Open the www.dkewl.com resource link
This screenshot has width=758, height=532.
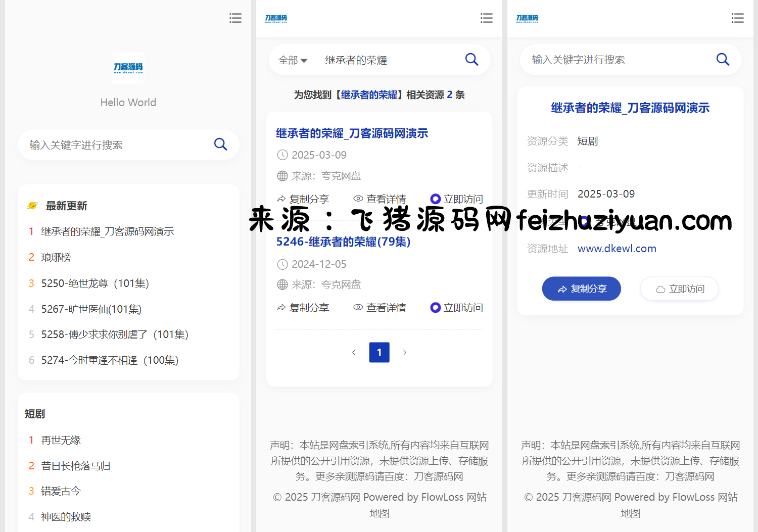617,249
